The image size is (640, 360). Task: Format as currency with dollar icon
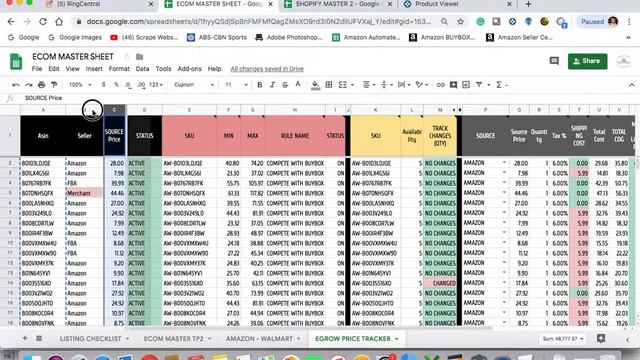(104, 85)
